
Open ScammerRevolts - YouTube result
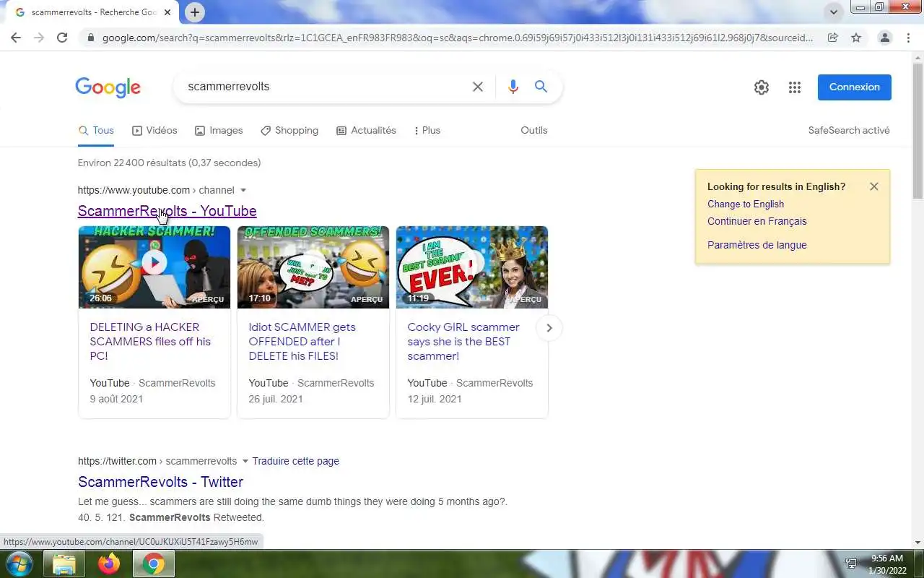(167, 211)
